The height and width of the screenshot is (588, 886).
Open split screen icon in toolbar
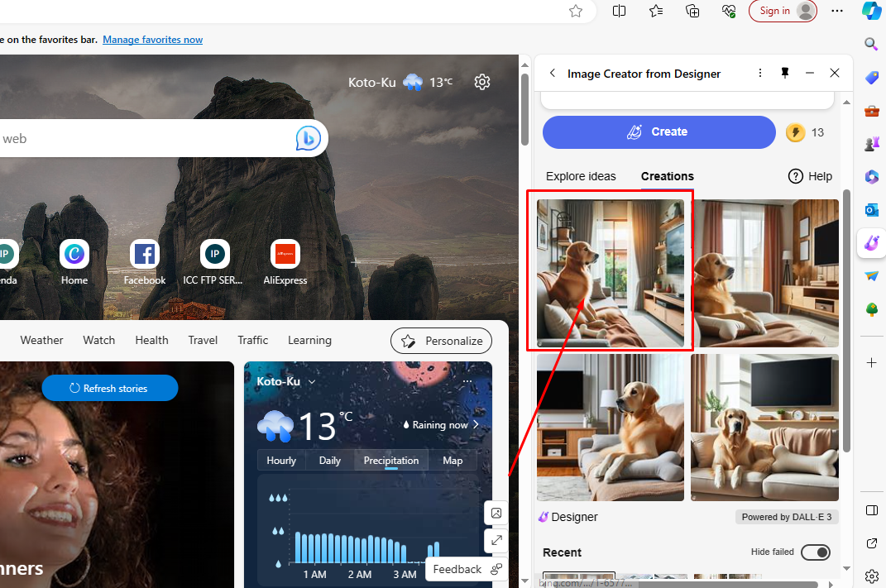[619, 11]
